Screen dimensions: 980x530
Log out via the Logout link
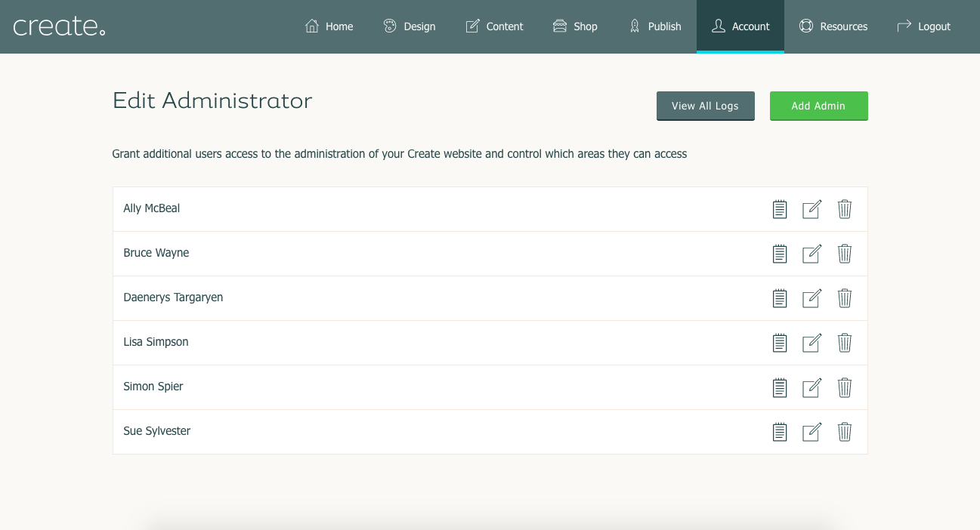point(923,26)
